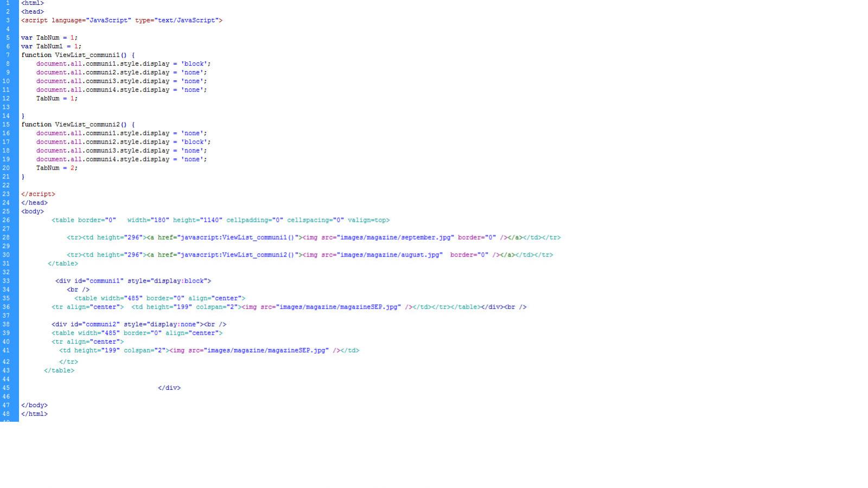Click the closing </tr> tag on line 42
This screenshot has height=488, width=868.
click(x=69, y=362)
